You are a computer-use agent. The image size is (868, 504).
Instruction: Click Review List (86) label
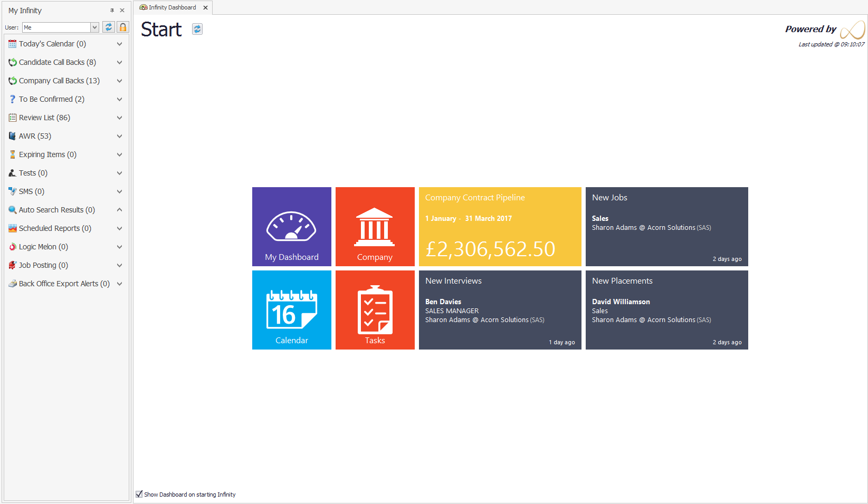(x=44, y=118)
